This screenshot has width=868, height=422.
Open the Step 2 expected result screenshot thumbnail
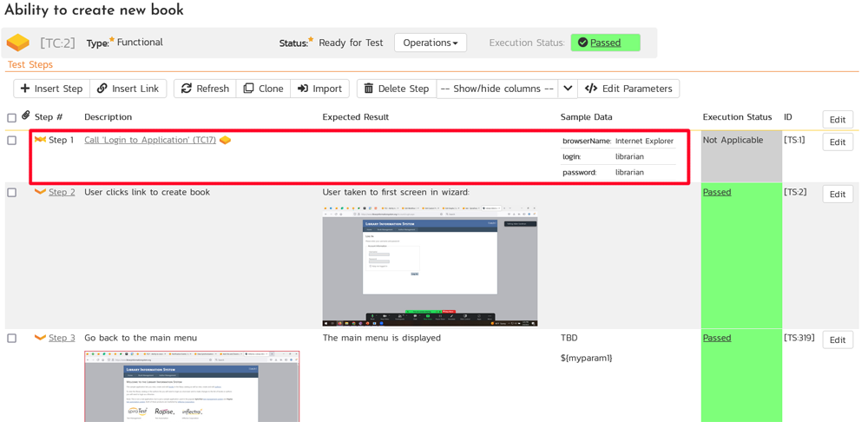tap(430, 265)
